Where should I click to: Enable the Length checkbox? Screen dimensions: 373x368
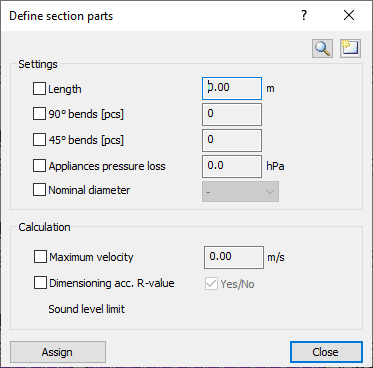click(x=39, y=89)
